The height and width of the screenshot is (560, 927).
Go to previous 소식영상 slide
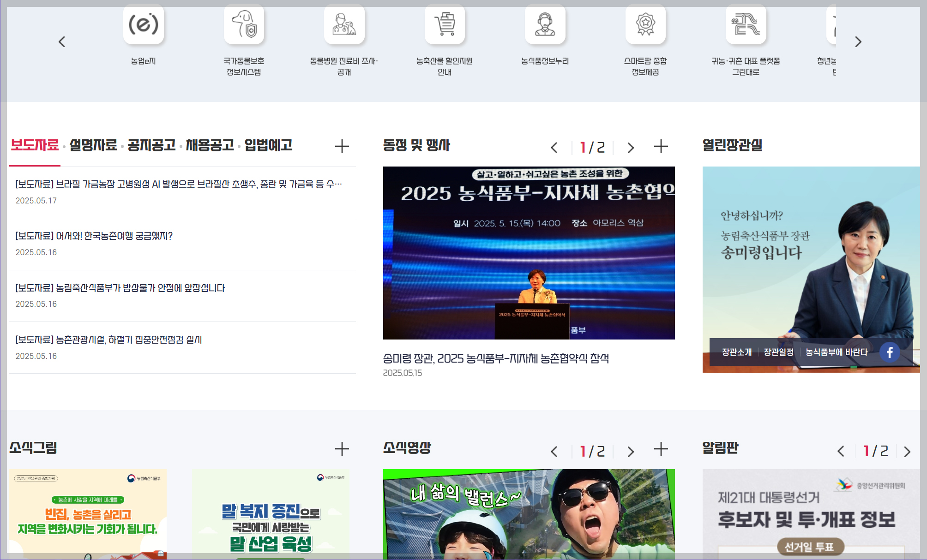[x=554, y=452]
